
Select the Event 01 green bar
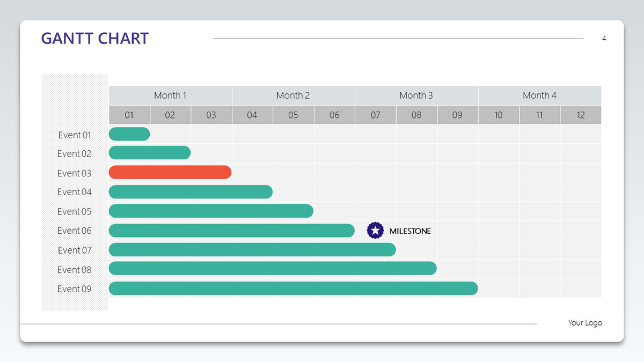[129, 134]
